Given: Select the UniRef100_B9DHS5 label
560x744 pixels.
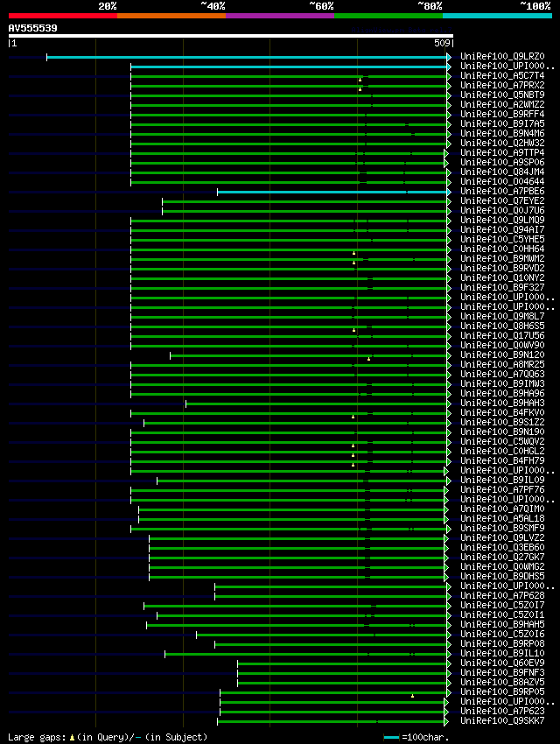Looking at the screenshot, I should coord(502,577).
